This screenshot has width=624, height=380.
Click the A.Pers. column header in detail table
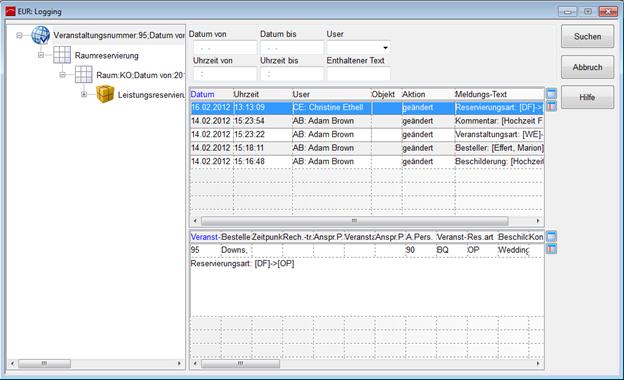point(420,237)
